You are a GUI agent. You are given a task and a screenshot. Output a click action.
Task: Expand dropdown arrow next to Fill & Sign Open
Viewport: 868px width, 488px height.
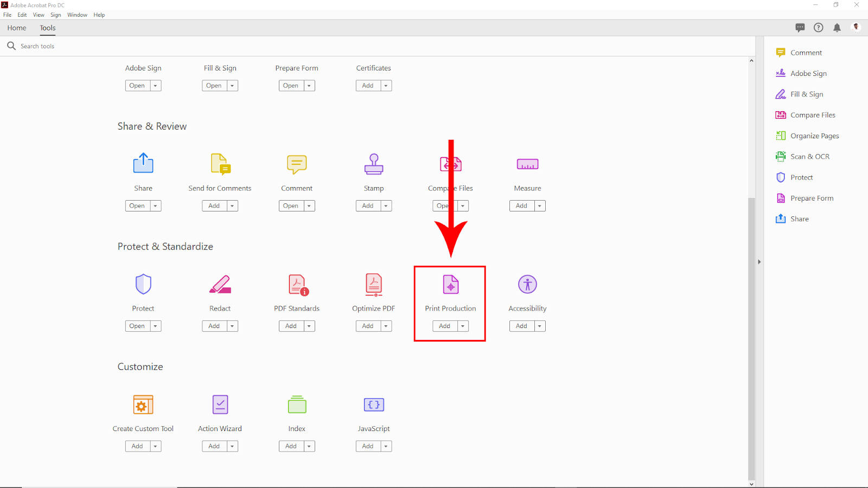[x=232, y=86]
